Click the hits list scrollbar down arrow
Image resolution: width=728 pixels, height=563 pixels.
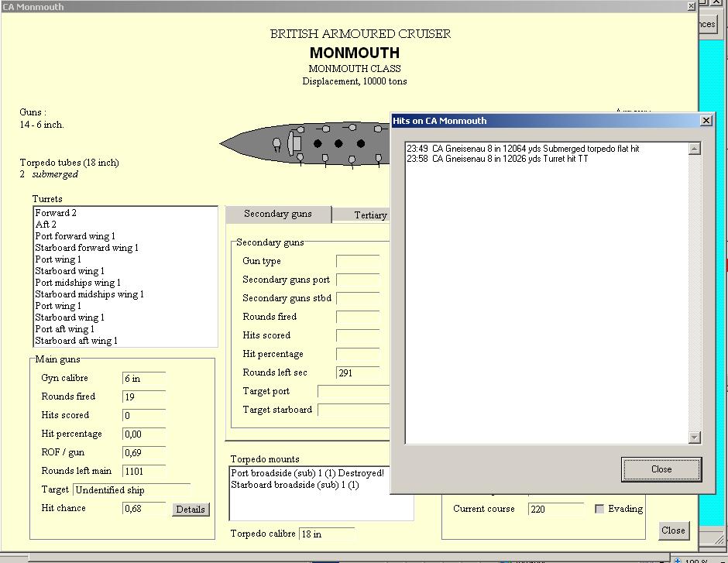(695, 438)
